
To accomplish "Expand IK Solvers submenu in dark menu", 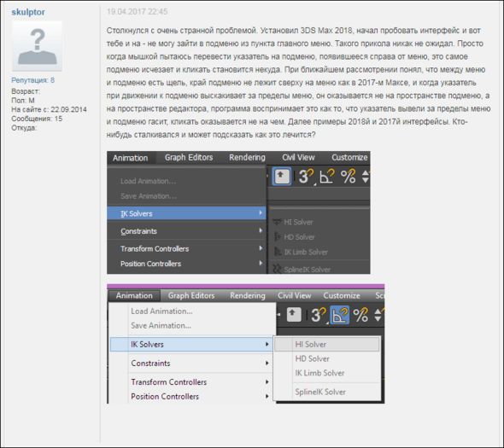I will click(x=186, y=213).
